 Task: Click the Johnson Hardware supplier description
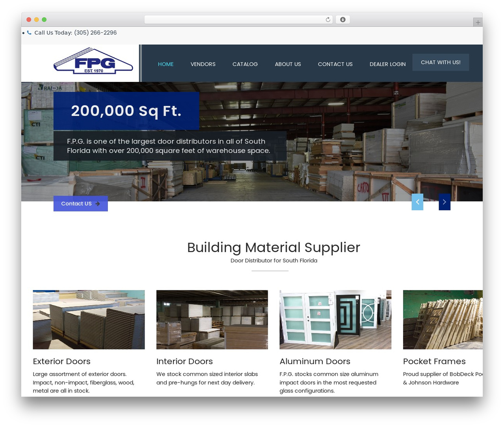coord(443,378)
